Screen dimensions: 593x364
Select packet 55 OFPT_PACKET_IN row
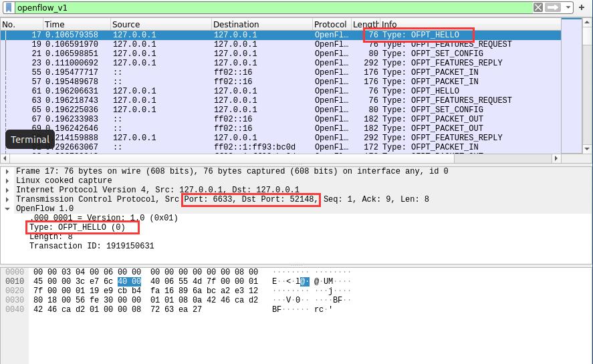point(281,72)
